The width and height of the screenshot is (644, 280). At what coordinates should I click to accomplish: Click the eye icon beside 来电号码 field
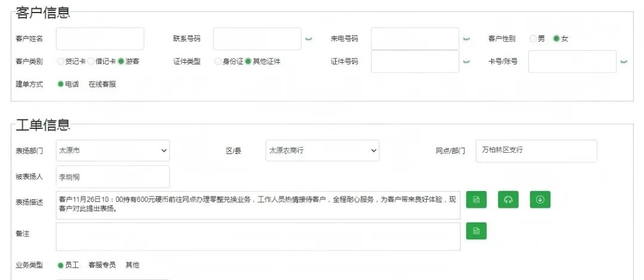point(466,39)
